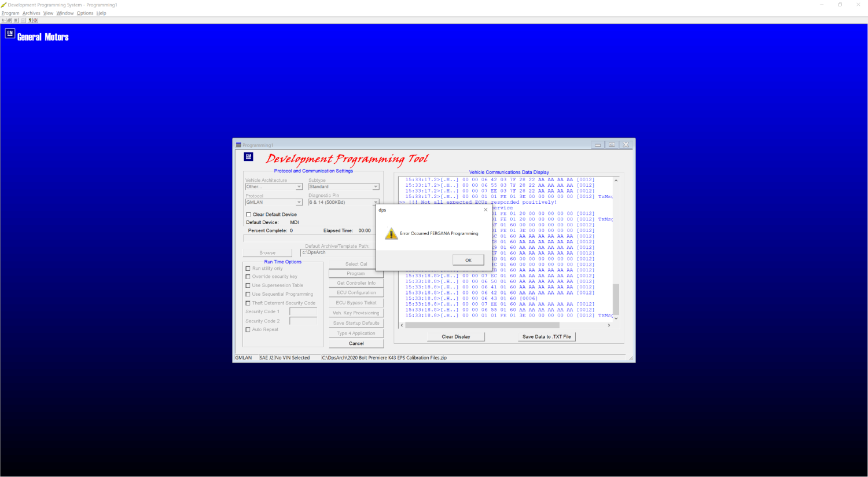Image resolution: width=868 pixels, height=477 pixels.
Task: Open the Help menu
Action: [101, 13]
